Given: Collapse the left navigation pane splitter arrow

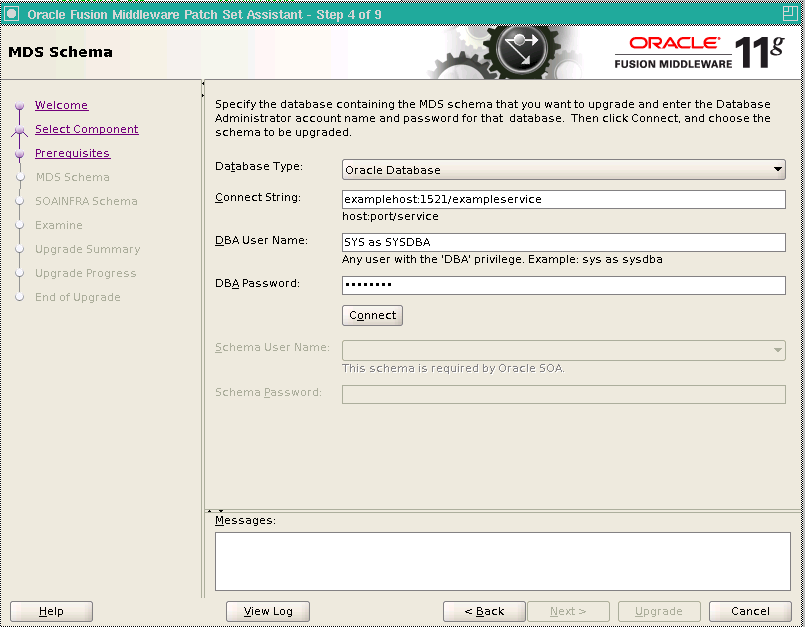Looking at the screenshot, I should pos(203,84).
